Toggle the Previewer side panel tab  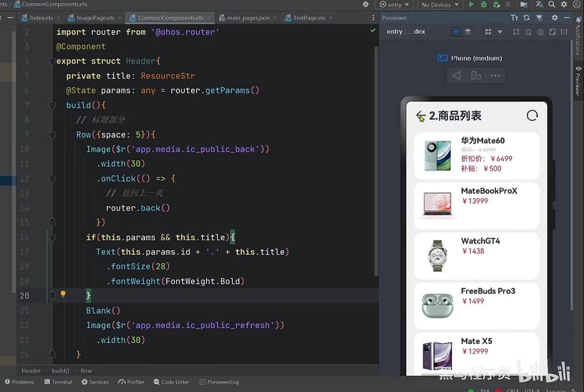[578, 80]
